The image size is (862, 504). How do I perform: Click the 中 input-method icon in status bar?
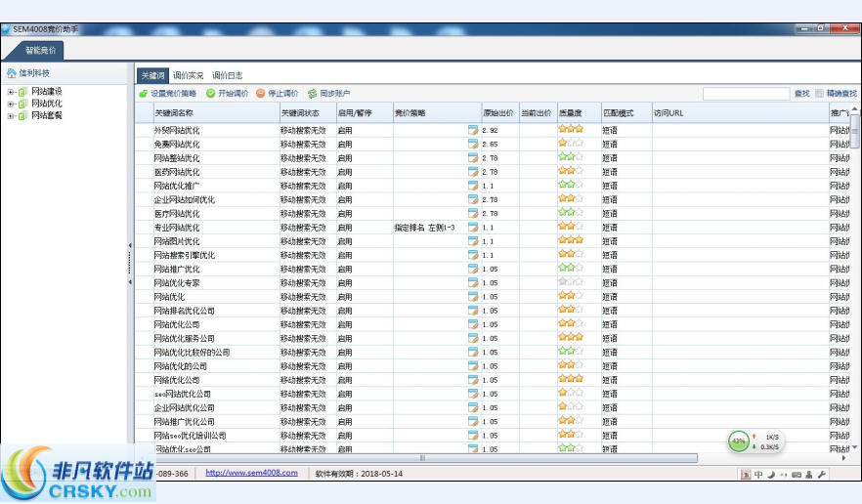tap(758, 475)
